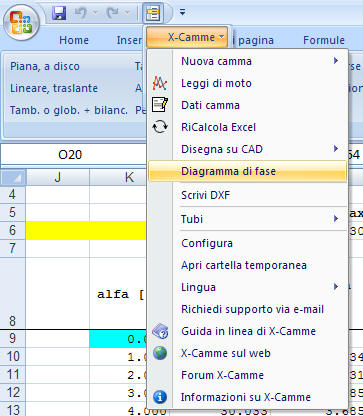Click the X-Camme sul web globe icon

coord(160,353)
